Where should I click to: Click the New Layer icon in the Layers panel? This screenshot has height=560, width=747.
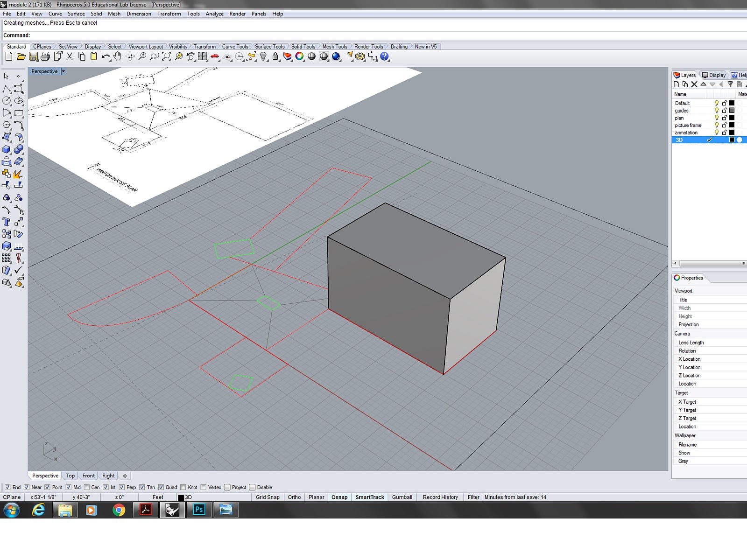click(677, 84)
